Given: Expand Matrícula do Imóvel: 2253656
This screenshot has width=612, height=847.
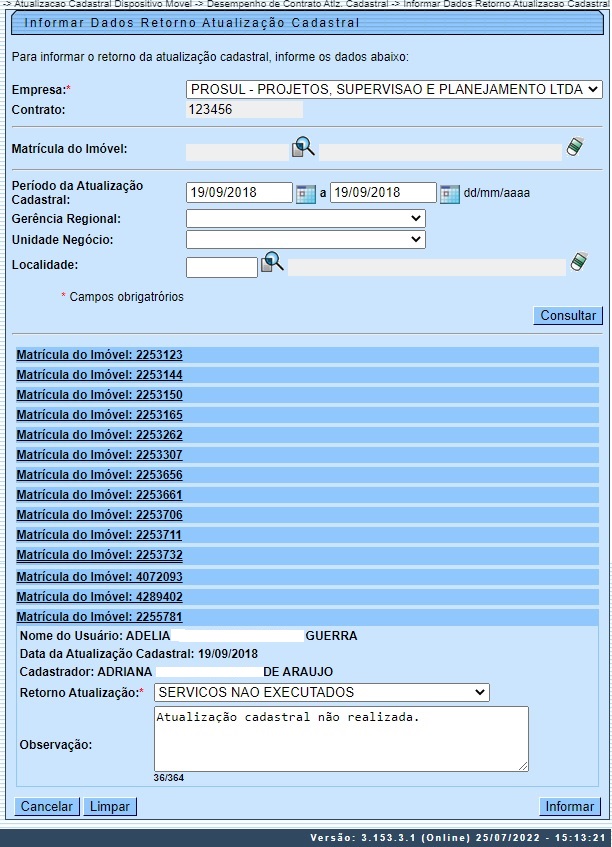Looking at the screenshot, I should (x=99, y=475).
